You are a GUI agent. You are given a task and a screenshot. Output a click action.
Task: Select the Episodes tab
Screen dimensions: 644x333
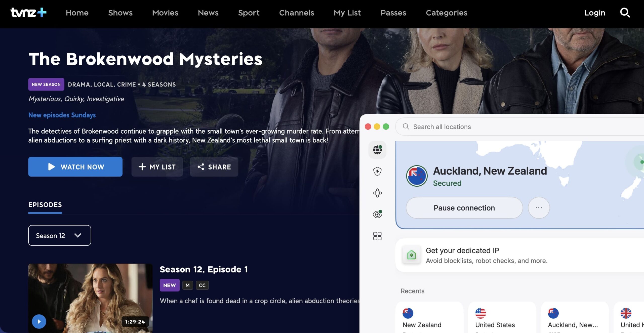(x=45, y=205)
